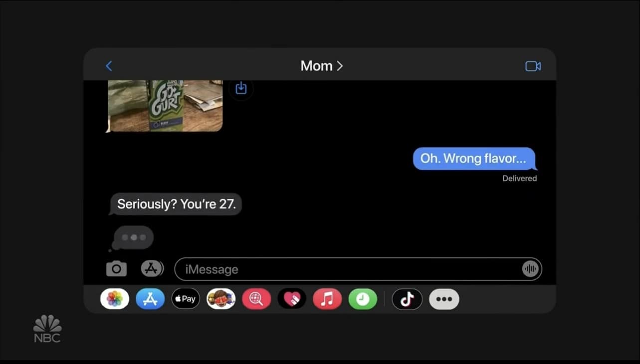Open the Digital Touch heart icon
The image size is (640, 364).
[x=292, y=299]
